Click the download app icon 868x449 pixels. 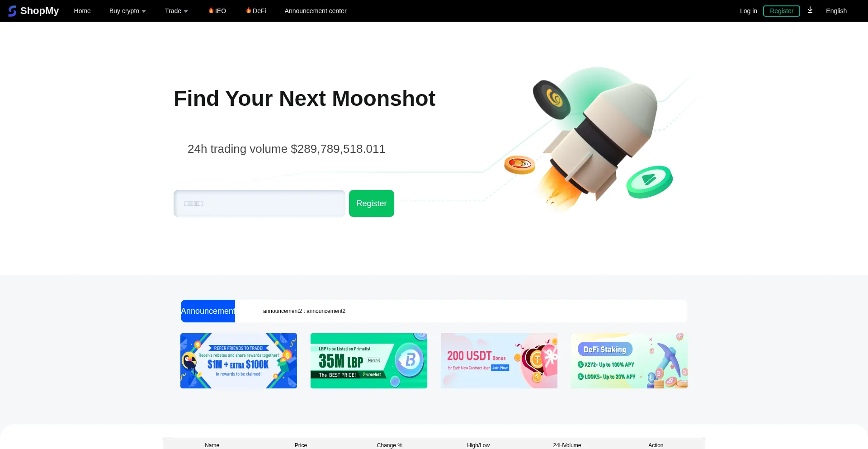tap(810, 10)
